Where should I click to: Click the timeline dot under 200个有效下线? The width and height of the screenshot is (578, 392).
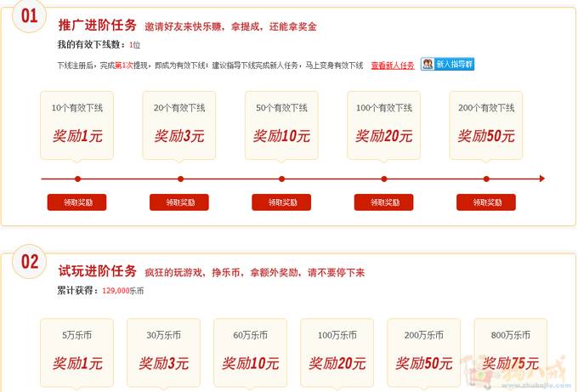point(486,179)
